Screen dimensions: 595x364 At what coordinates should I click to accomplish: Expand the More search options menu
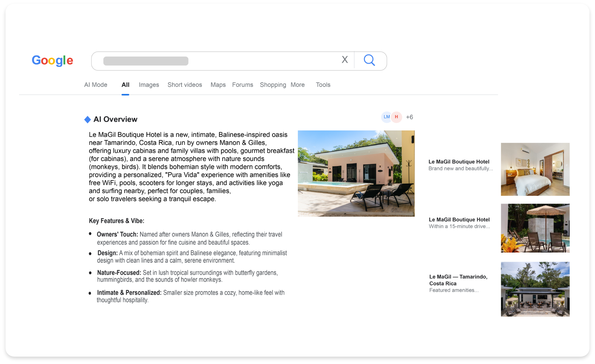(297, 85)
